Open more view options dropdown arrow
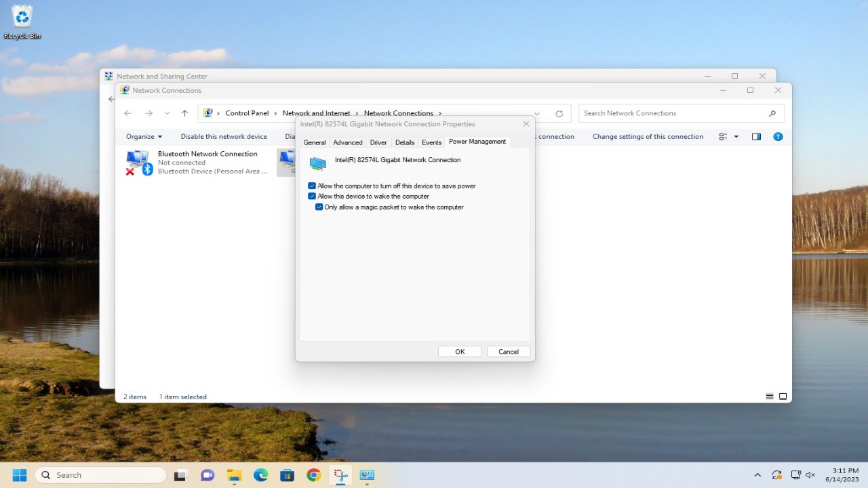Image resolution: width=868 pixels, height=488 pixels. (736, 136)
